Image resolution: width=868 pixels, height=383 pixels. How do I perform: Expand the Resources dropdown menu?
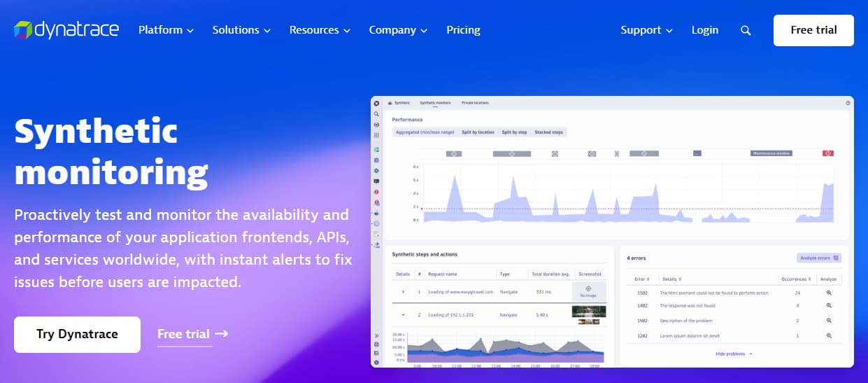click(320, 30)
